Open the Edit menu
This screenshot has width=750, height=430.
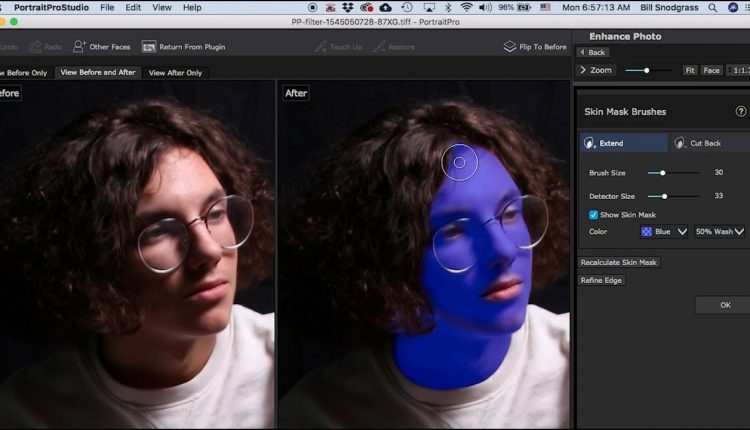pyautogui.click(x=133, y=8)
